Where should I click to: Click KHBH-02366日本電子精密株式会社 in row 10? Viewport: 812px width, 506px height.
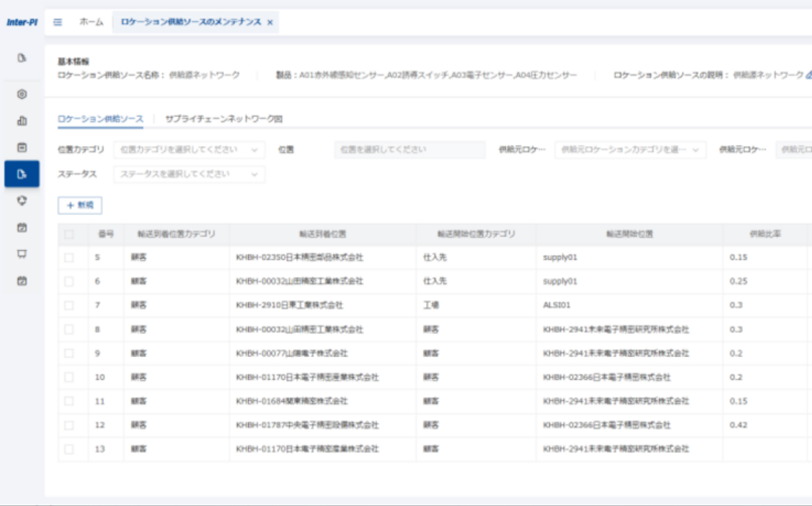tap(607, 377)
